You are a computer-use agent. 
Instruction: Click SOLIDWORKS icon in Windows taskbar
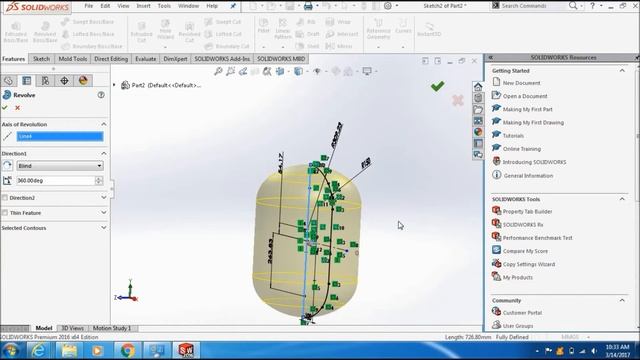click(x=186, y=351)
